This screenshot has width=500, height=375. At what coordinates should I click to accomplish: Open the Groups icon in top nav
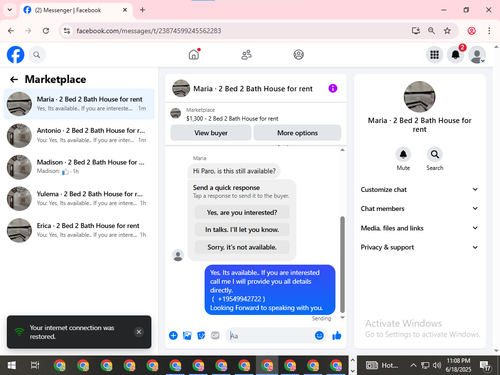[298, 54]
